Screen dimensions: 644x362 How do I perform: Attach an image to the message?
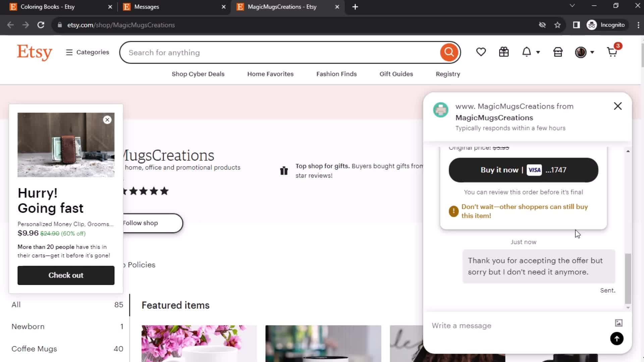point(619,323)
